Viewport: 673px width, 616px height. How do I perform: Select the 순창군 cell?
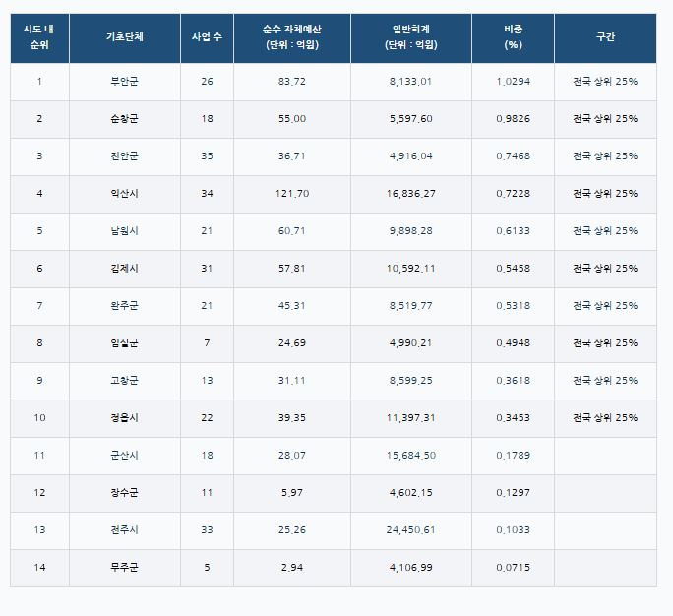pos(125,119)
